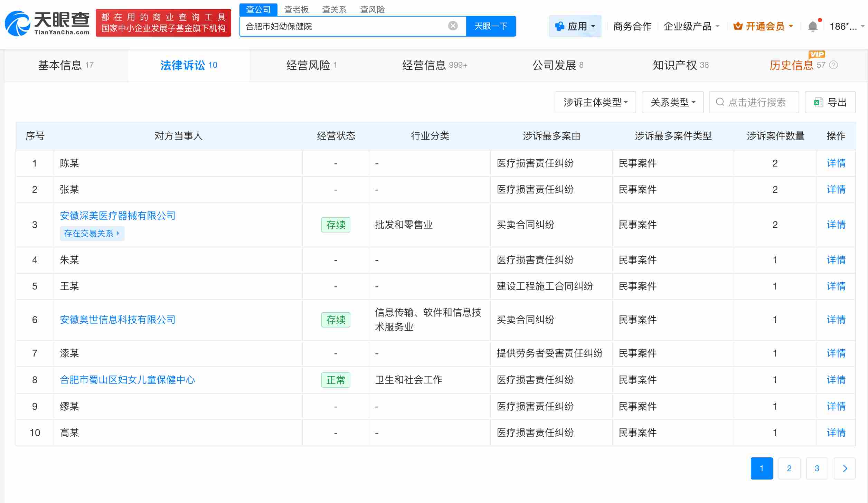Open the 涉诉主体类型 filter dropdown

(x=595, y=102)
